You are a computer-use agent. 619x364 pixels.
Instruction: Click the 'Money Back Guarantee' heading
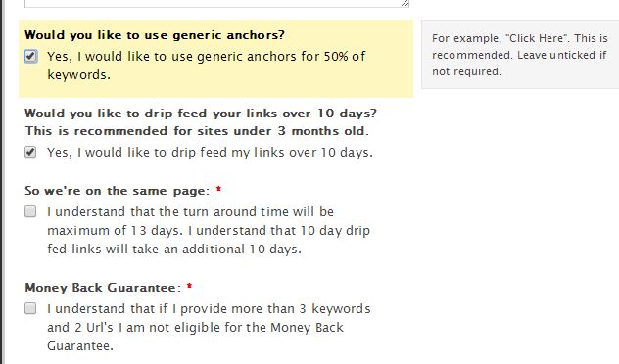(103, 288)
